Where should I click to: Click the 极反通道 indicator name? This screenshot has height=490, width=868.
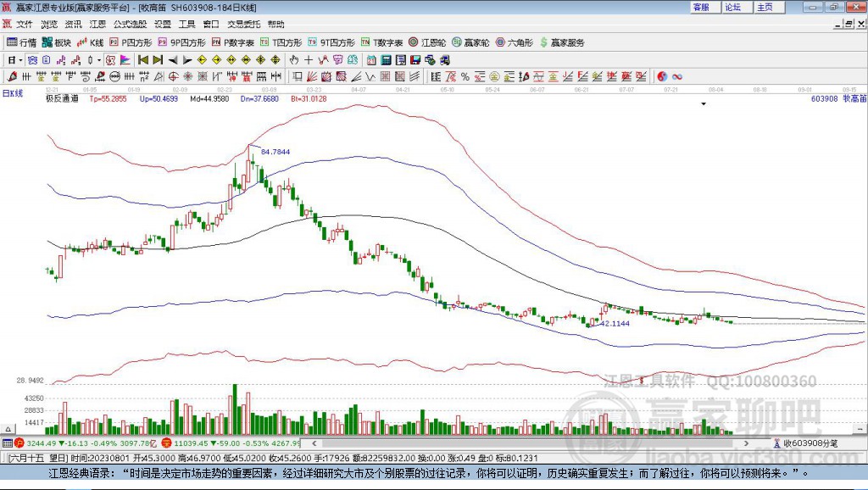click(62, 98)
